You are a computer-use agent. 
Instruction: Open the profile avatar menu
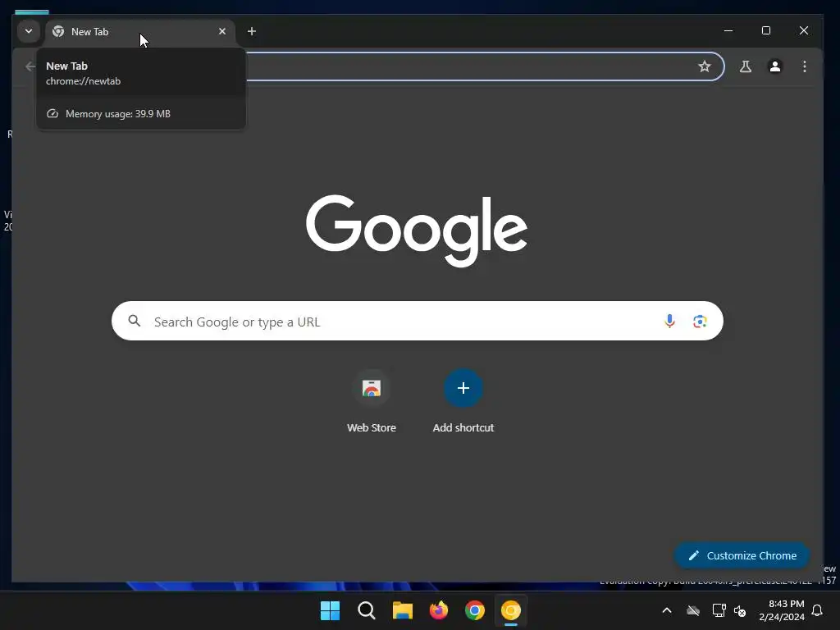774,66
